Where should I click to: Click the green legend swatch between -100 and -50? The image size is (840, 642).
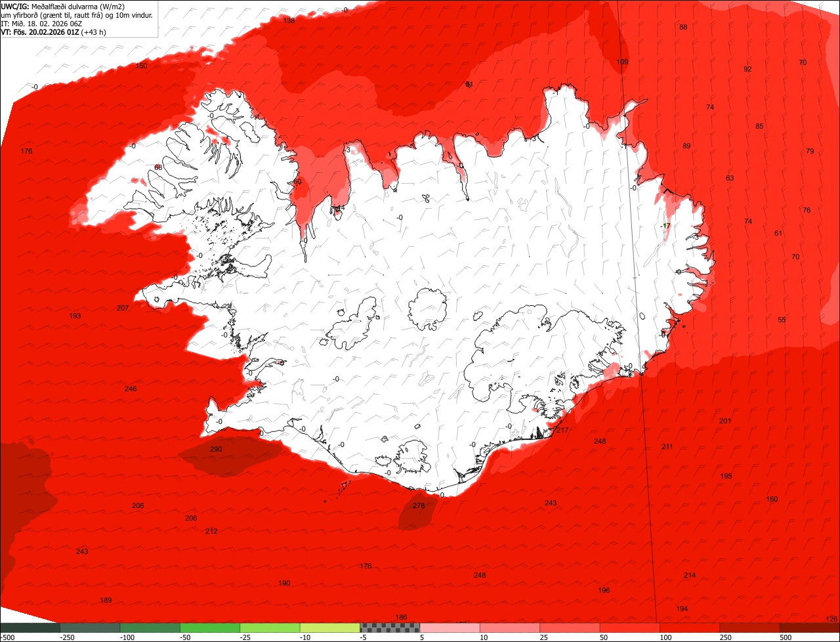point(150,628)
